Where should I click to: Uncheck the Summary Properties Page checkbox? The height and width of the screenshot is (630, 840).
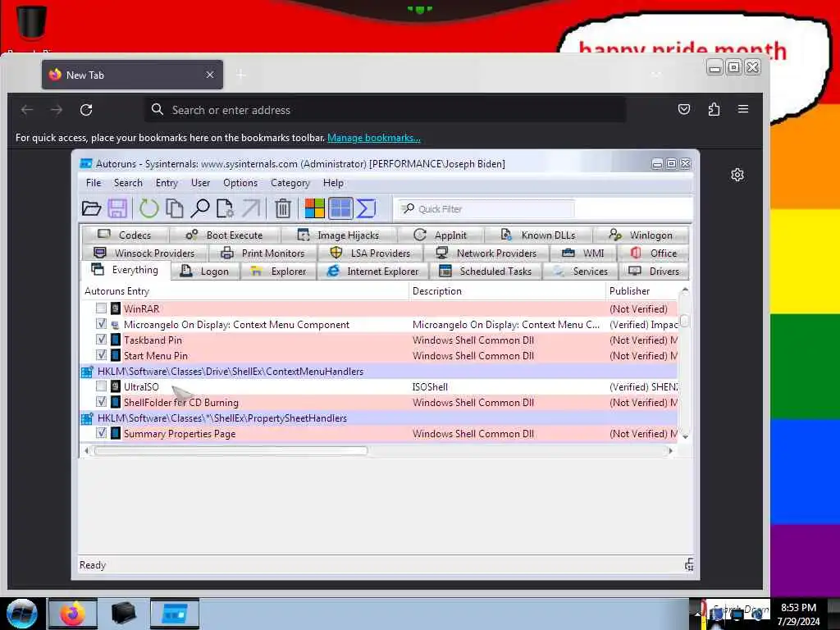tap(101, 432)
